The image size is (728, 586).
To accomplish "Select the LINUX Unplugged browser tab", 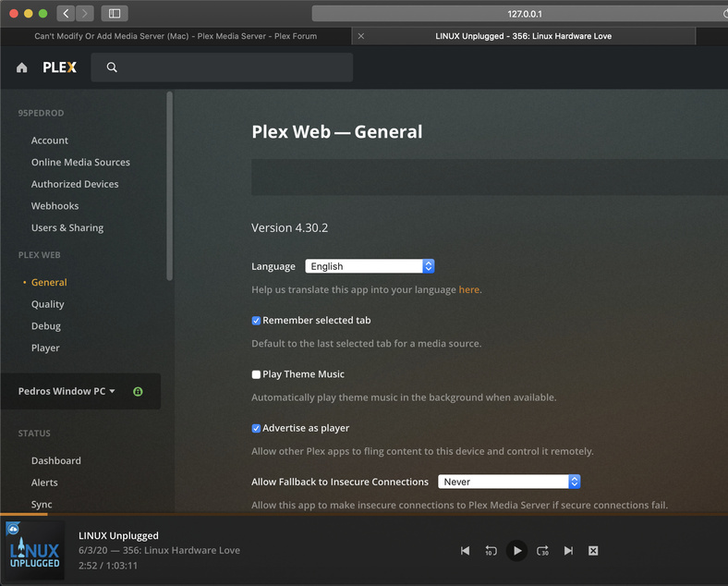I will click(x=523, y=36).
